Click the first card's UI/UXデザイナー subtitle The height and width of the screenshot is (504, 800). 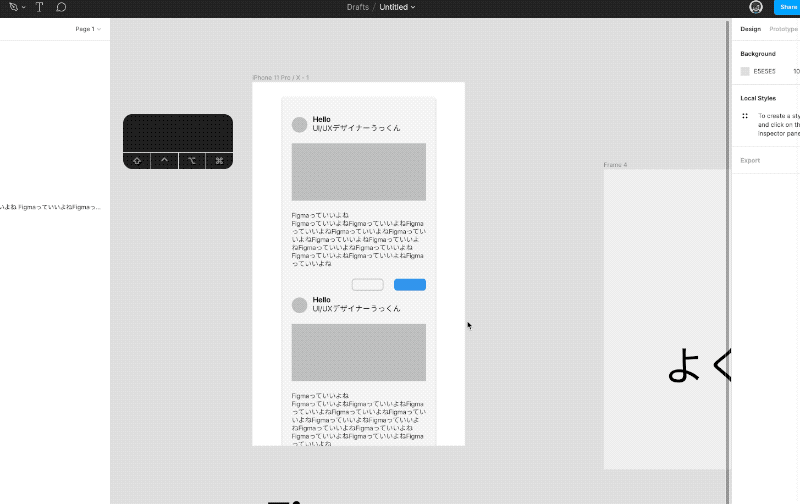coord(356,128)
